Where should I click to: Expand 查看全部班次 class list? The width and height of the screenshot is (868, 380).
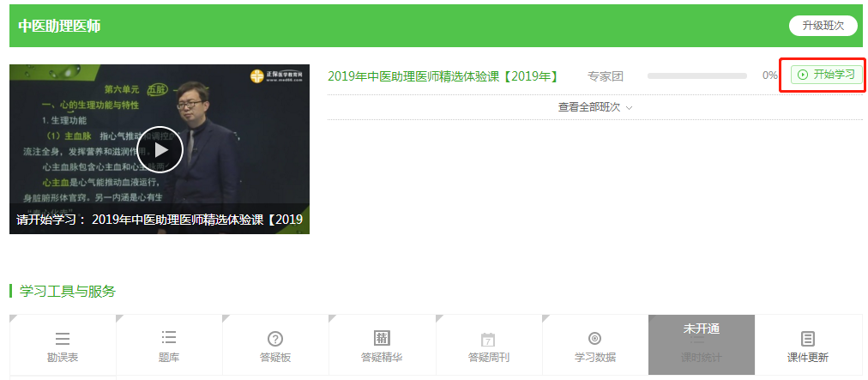click(x=595, y=107)
